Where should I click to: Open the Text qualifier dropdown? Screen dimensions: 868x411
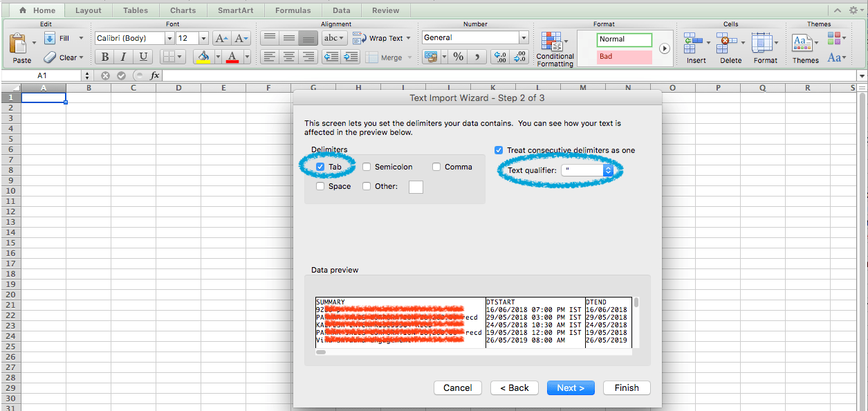click(607, 170)
